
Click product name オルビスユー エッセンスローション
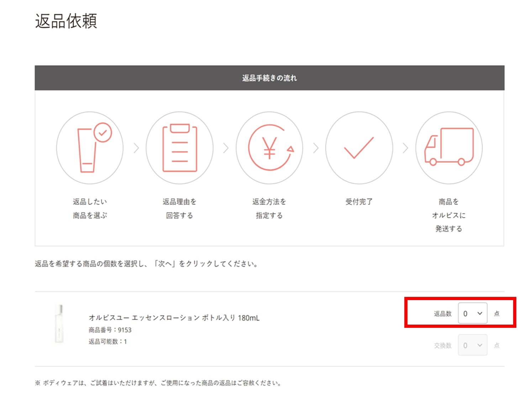click(174, 318)
